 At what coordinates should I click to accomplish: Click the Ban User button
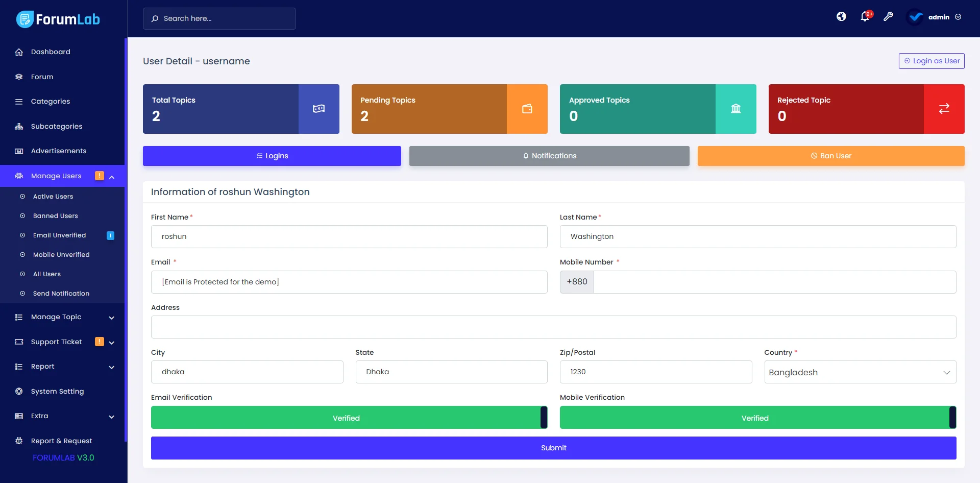pyautogui.click(x=831, y=156)
